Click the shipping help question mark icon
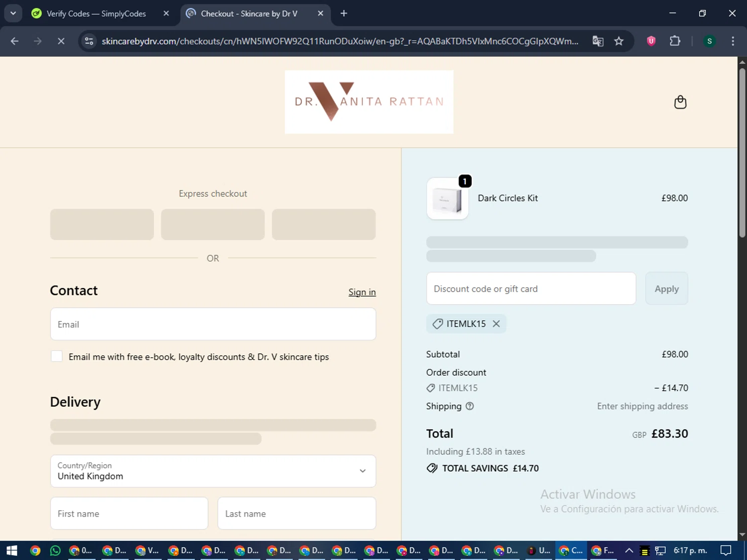Image resolution: width=747 pixels, height=560 pixels. (x=470, y=406)
